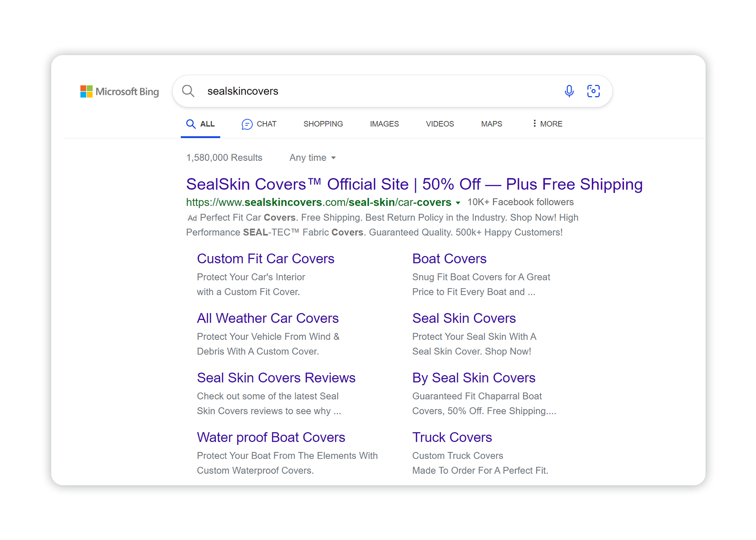Open visual search via the camera icon
756x540 pixels.
point(593,91)
